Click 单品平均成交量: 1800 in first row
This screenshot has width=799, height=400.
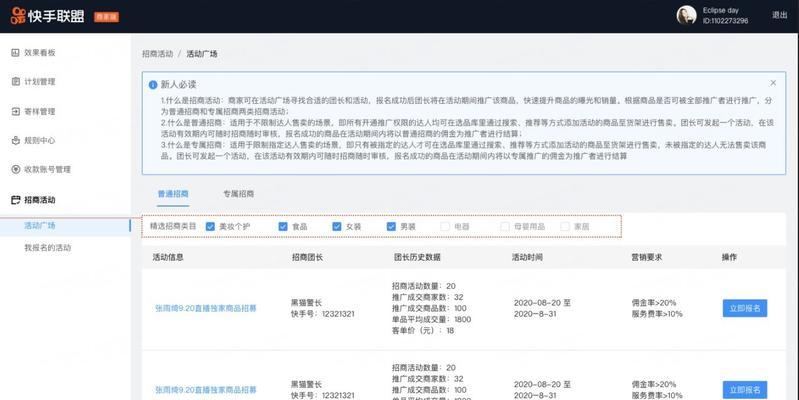pyautogui.click(x=431, y=319)
